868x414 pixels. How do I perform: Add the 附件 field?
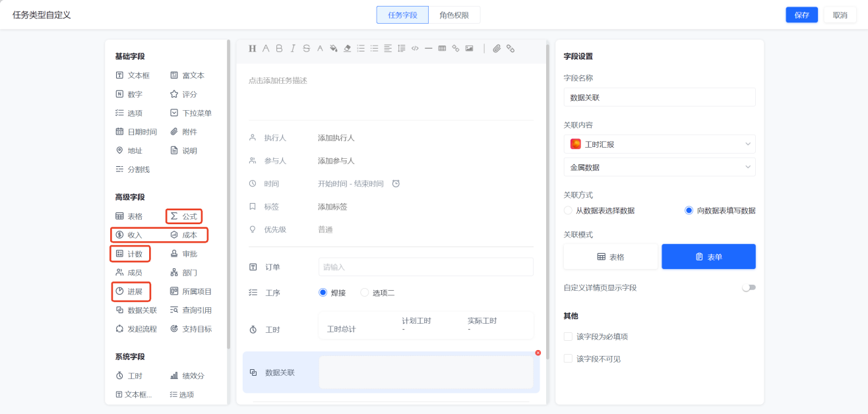click(x=183, y=132)
